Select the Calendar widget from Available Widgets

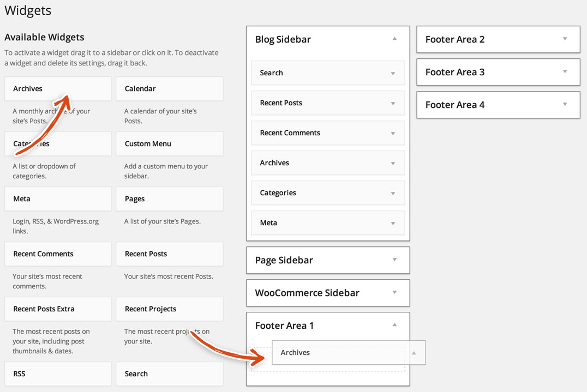(169, 88)
